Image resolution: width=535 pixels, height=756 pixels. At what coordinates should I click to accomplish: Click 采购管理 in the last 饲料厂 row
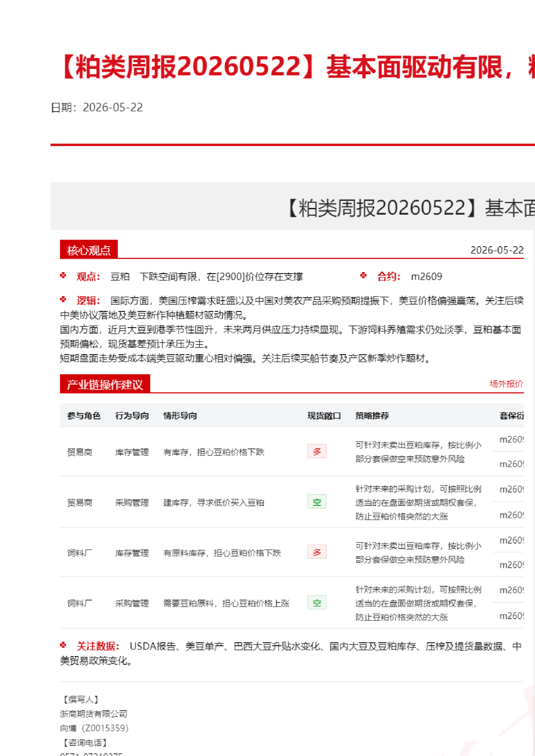[132, 603]
